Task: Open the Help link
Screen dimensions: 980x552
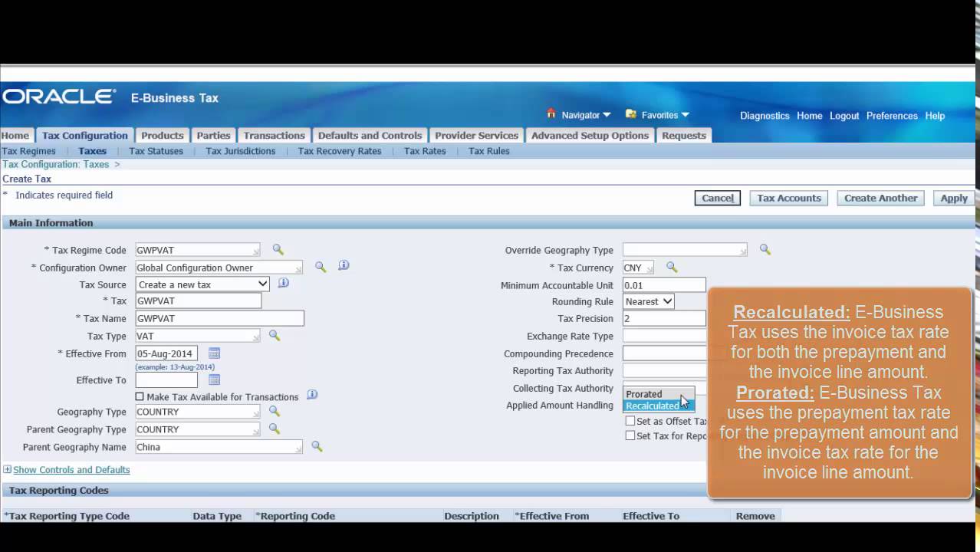Action: pyautogui.click(x=935, y=116)
